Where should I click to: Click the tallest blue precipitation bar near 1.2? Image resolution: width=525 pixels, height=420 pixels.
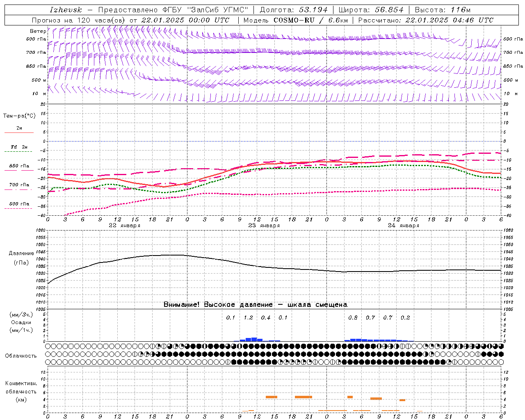(254, 340)
